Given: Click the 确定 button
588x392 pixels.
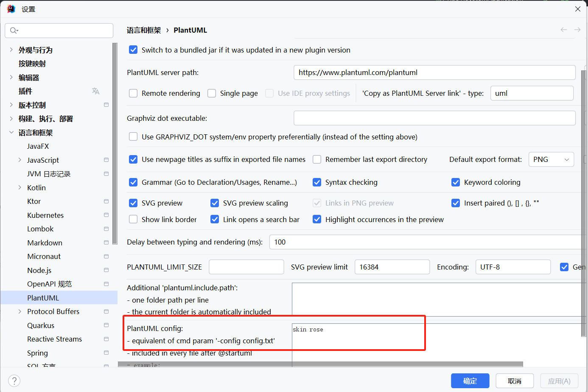Looking at the screenshot, I should pos(470,381).
